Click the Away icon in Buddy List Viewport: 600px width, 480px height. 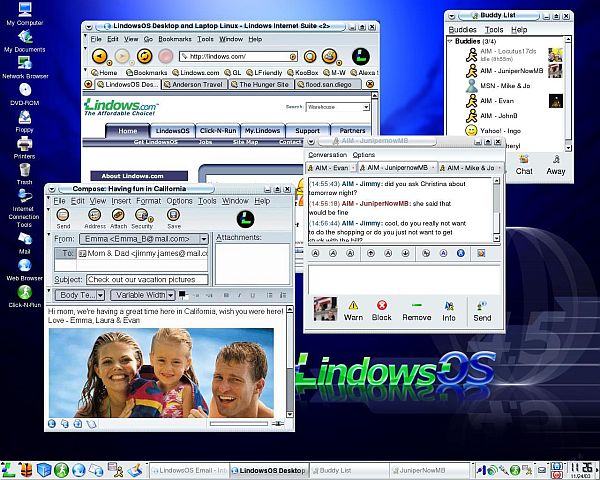(556, 165)
